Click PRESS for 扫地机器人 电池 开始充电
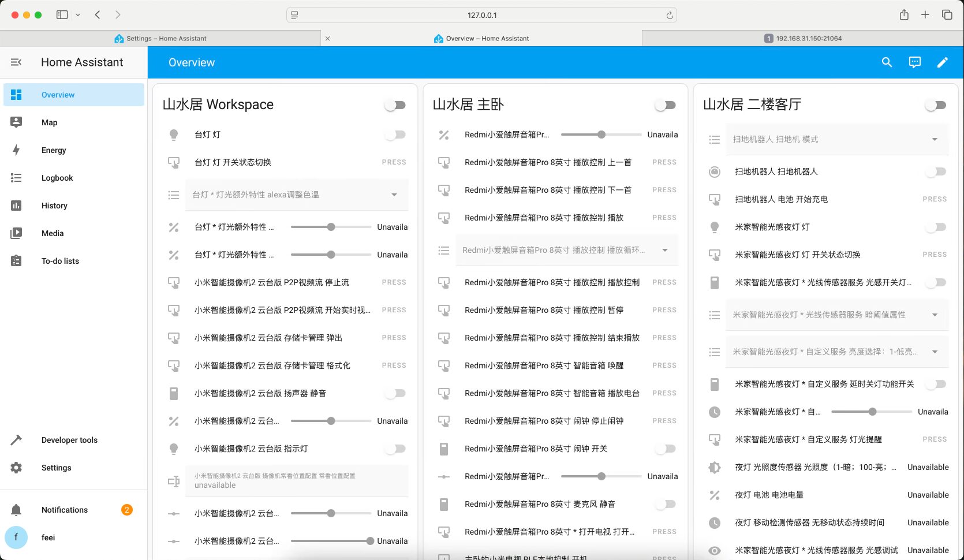 coord(935,199)
